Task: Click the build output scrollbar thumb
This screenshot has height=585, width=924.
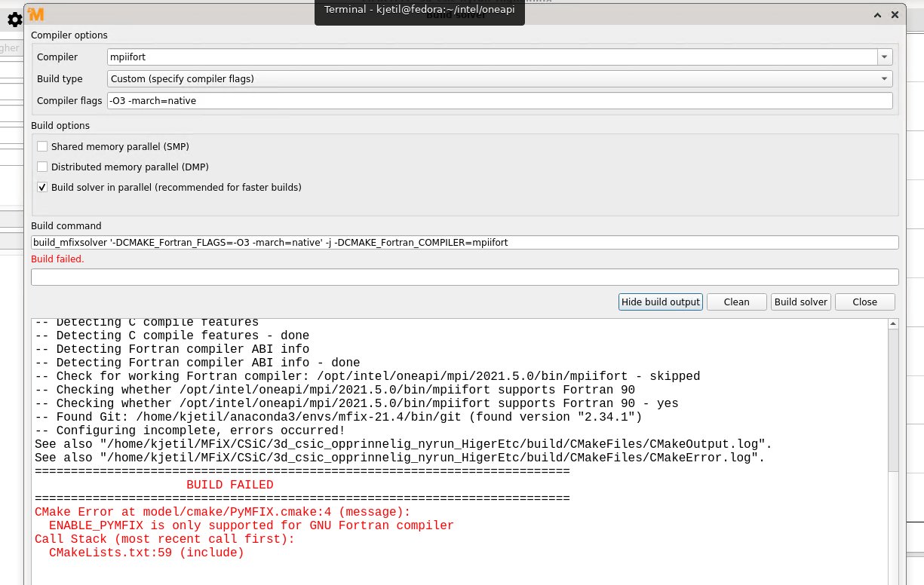Action: (893, 400)
